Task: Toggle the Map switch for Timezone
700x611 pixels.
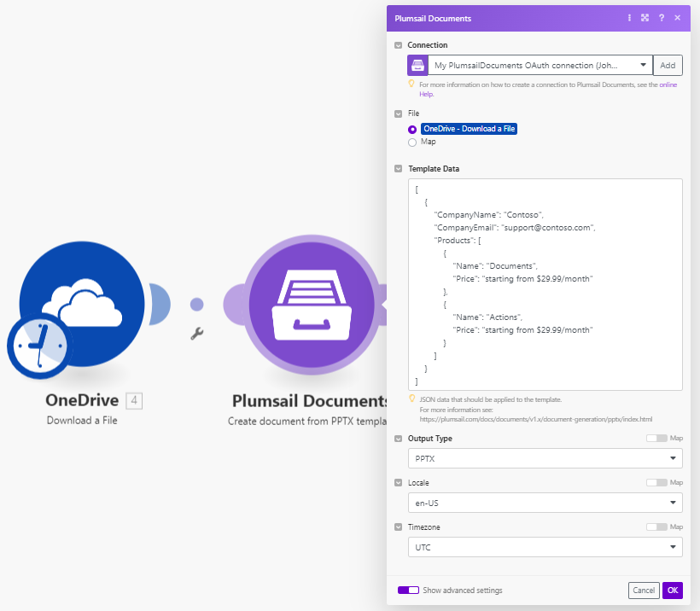Action: click(x=656, y=527)
